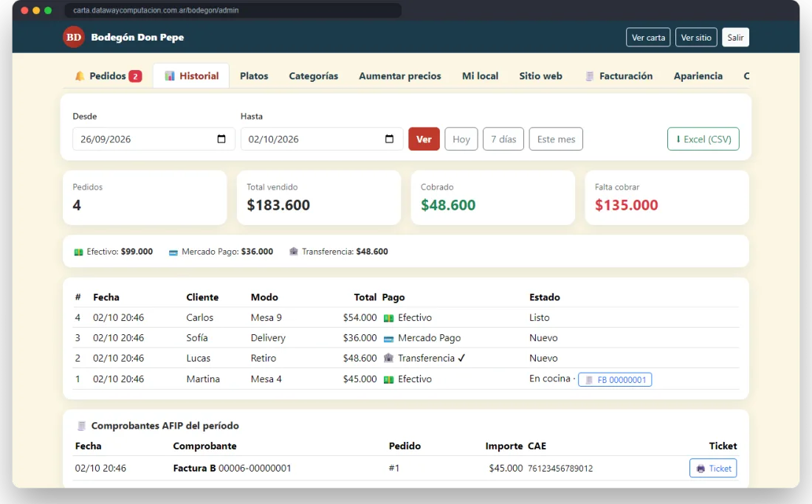812x504 pixels.
Task: Open calendar picker in Desde date field
Action: 221,139
